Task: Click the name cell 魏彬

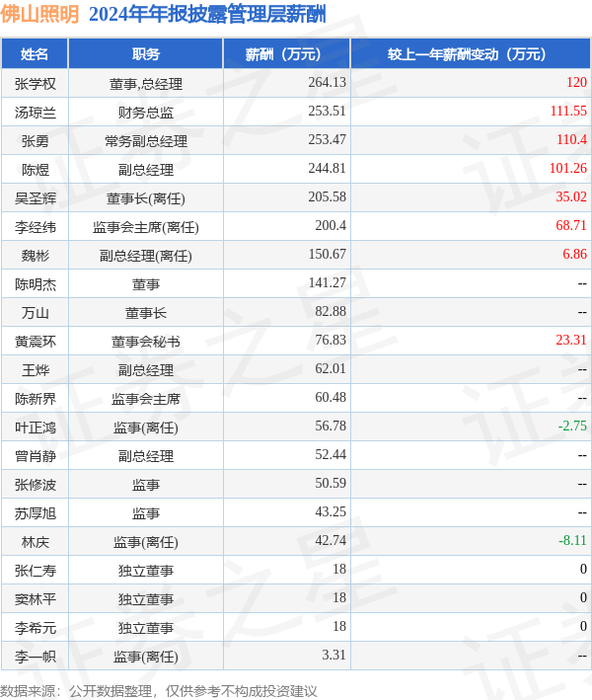Action: click(36, 256)
